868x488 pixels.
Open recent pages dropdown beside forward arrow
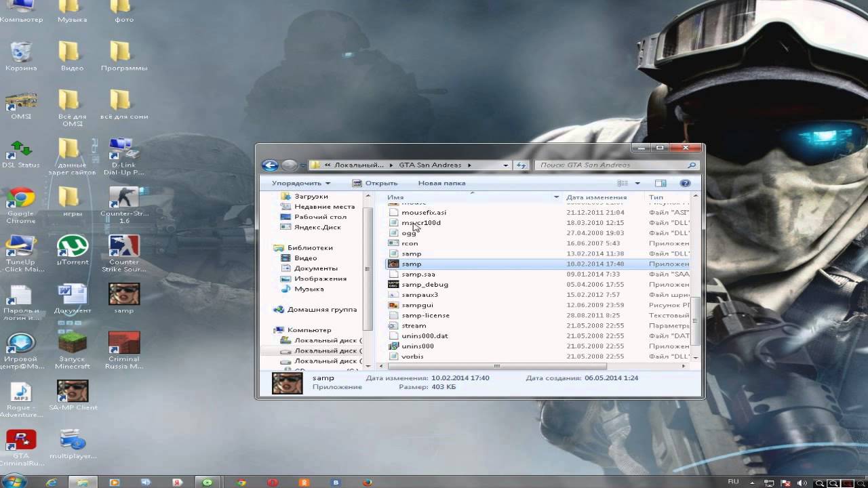[x=303, y=165]
